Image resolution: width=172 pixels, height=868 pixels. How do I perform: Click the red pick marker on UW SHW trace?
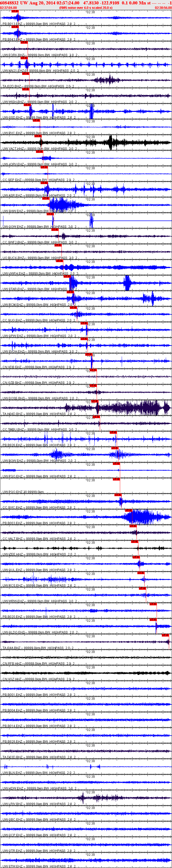pyautogui.click(x=46, y=198)
